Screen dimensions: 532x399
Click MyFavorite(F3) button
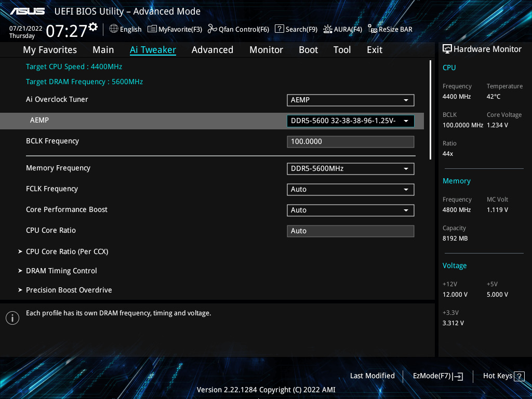[x=175, y=29]
